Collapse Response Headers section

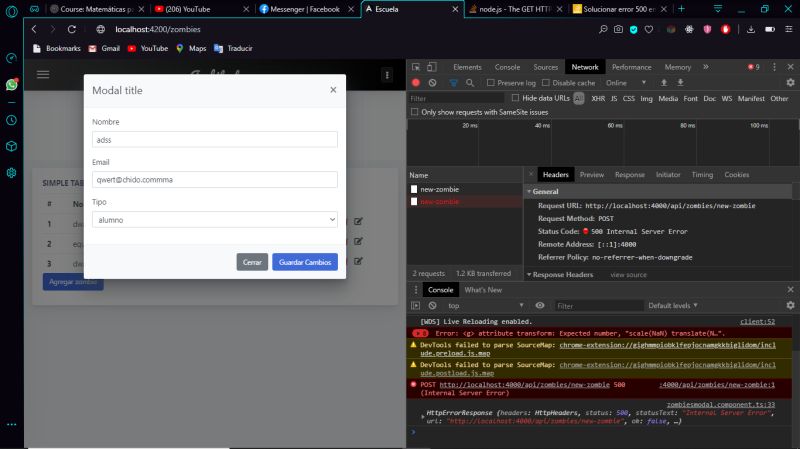point(529,275)
